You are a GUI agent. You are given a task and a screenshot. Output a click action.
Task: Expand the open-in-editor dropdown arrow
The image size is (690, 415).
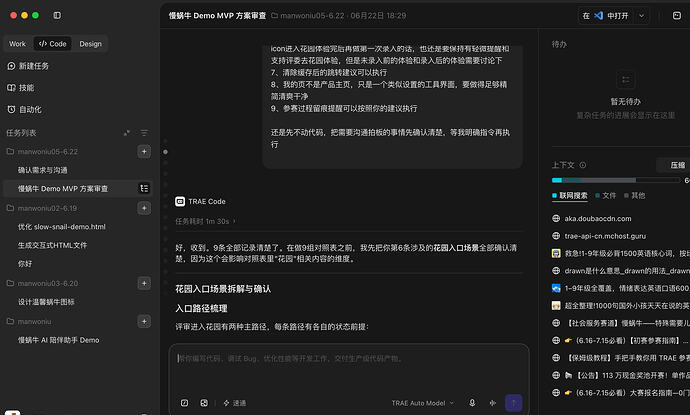pyautogui.click(x=642, y=16)
